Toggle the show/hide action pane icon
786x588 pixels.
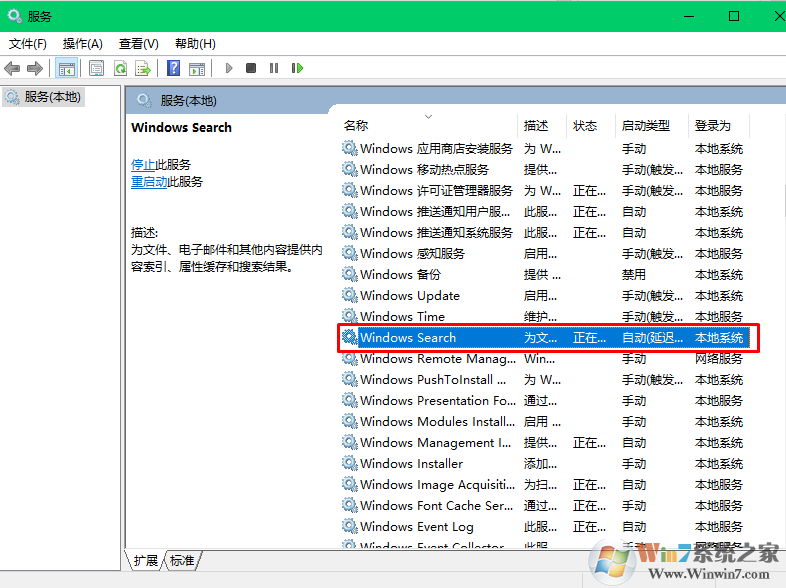[x=197, y=68]
